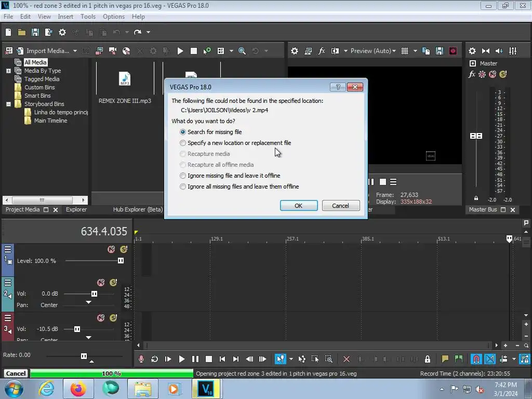Stop timeline playback
The width and height of the screenshot is (532, 399).
(x=209, y=359)
